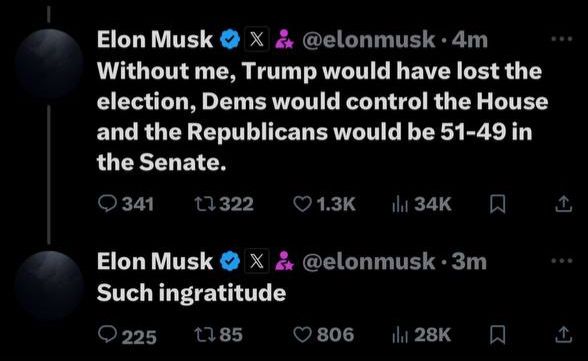588x361 pixels.
Task: Open Elon Musk name on second tweet
Action: (x=155, y=261)
